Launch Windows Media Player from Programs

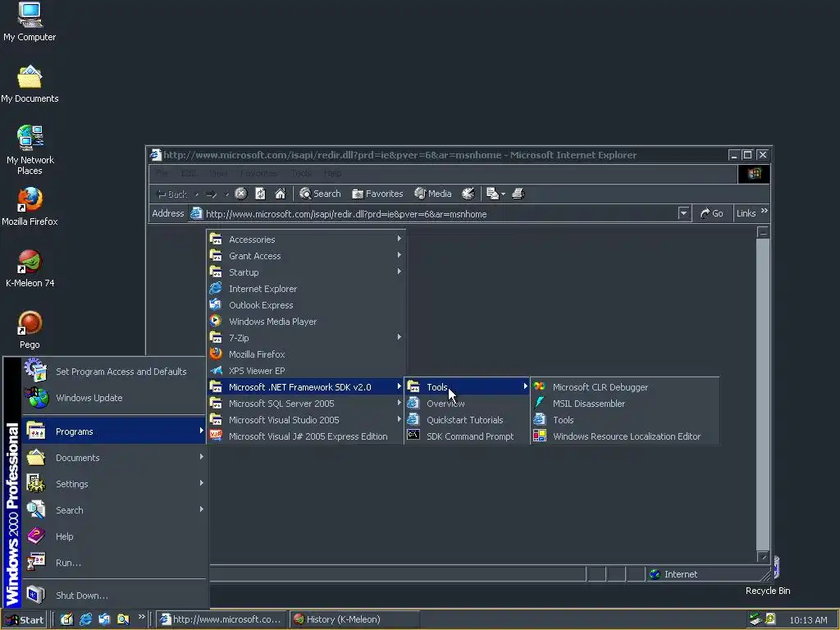click(306, 322)
